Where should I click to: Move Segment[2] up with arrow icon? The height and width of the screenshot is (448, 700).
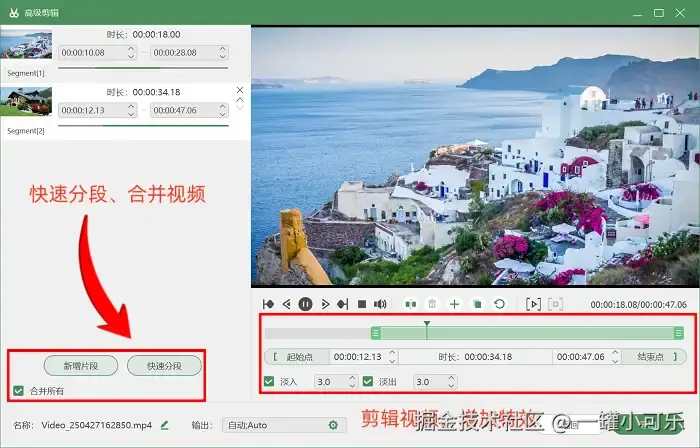pos(240,100)
